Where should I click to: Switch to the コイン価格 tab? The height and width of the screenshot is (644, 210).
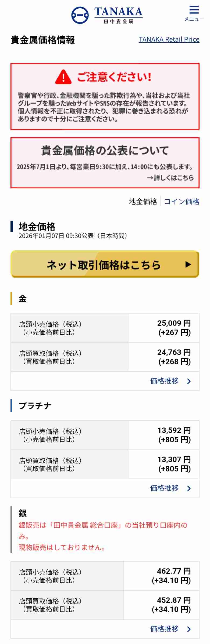pyautogui.click(x=181, y=202)
